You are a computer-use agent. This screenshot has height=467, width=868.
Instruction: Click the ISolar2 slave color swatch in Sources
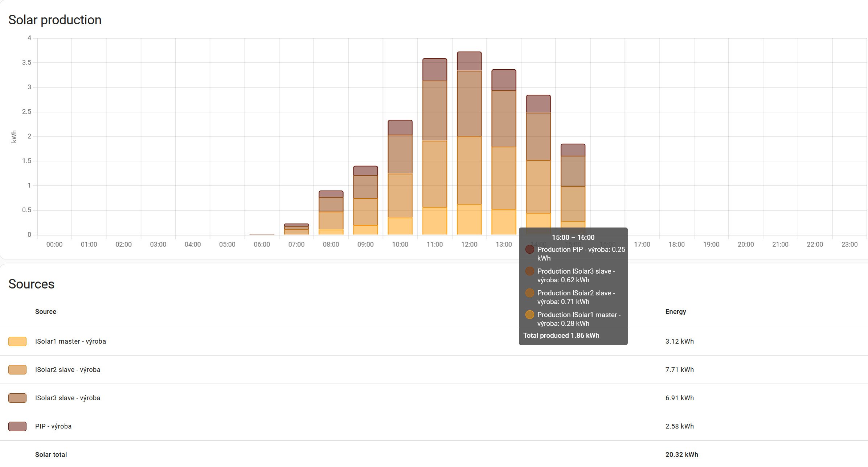click(17, 370)
